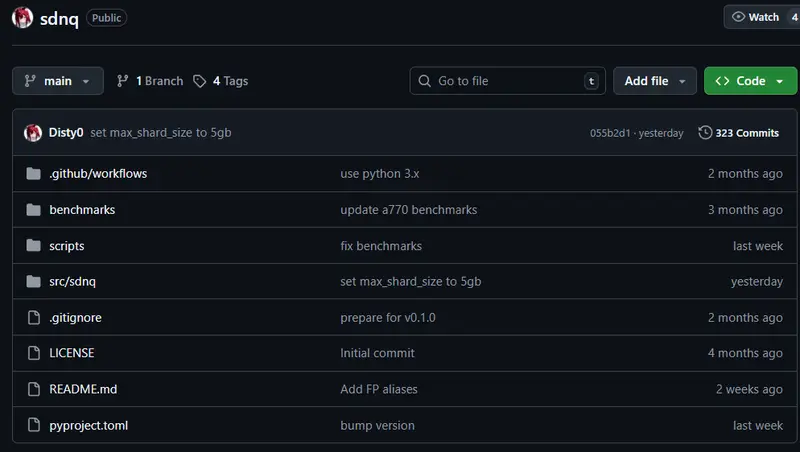This screenshot has width=800, height=452.
Task: Click the LICENSE file icon
Action: 33,353
